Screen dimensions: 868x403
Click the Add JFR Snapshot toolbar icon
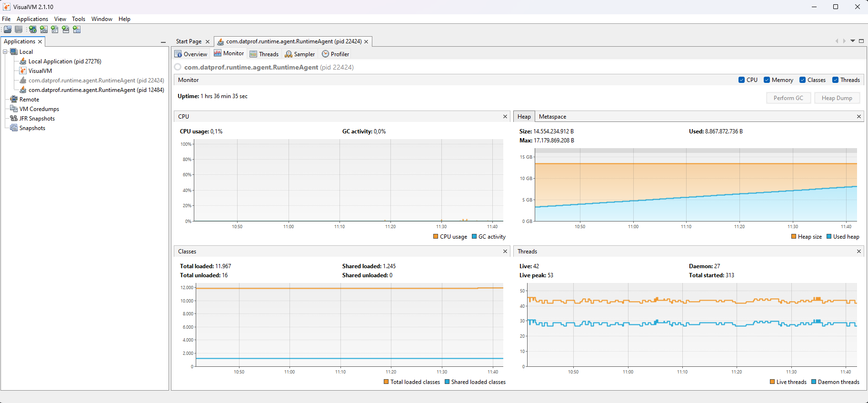66,30
